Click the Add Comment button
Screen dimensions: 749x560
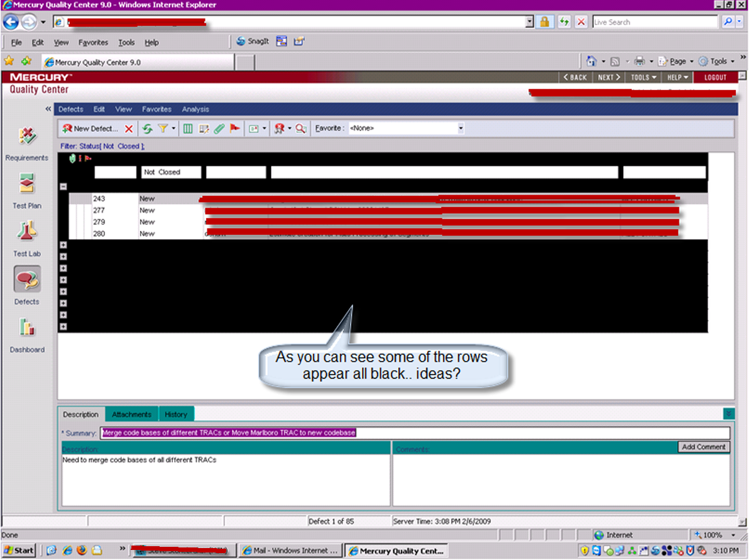703,446
